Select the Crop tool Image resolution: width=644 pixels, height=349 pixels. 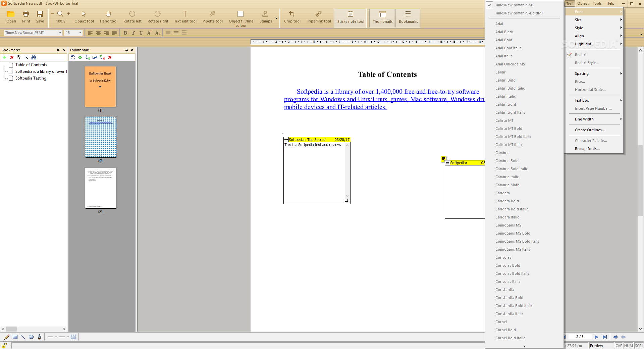[x=292, y=17]
